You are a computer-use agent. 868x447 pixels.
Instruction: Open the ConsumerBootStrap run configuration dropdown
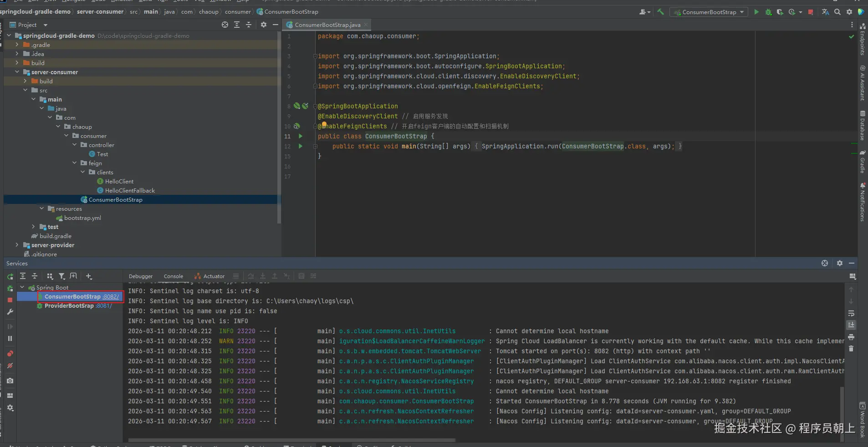point(709,12)
